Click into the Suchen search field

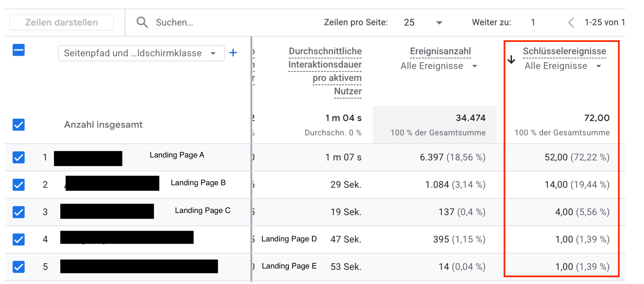(x=174, y=22)
